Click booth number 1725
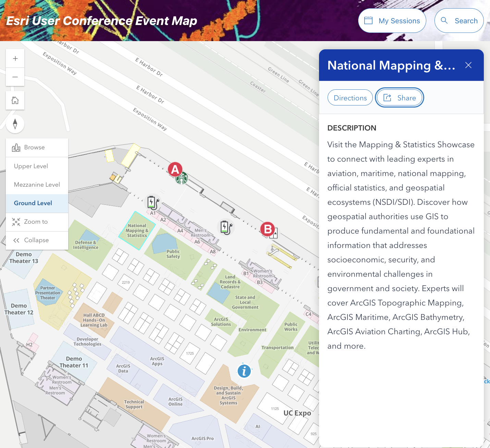 tap(190, 353)
